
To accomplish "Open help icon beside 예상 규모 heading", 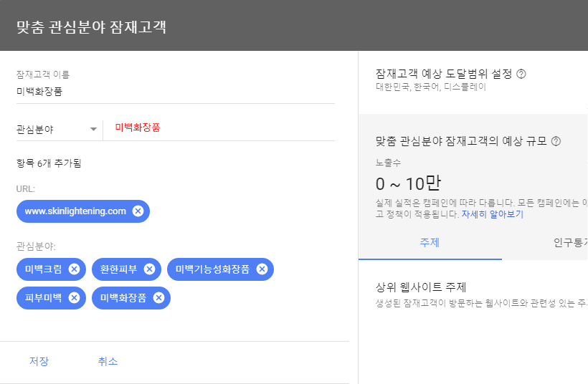I will [x=556, y=142].
